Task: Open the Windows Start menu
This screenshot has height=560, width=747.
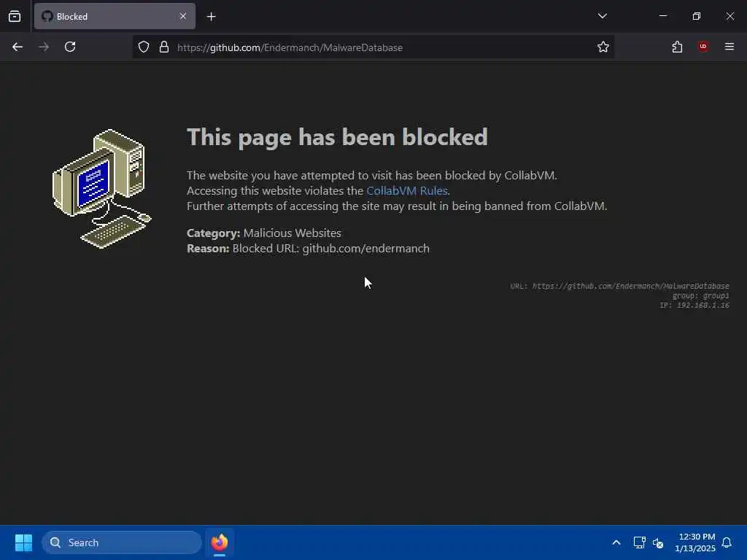Action: [23, 542]
